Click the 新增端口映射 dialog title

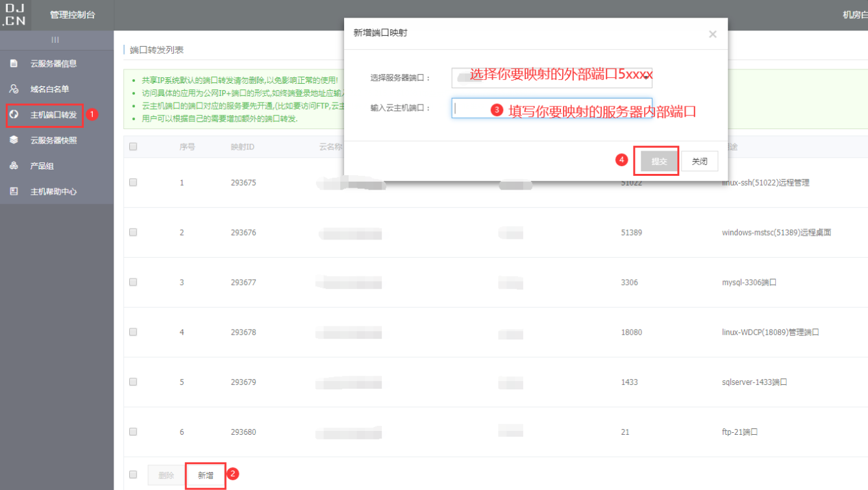(x=380, y=32)
